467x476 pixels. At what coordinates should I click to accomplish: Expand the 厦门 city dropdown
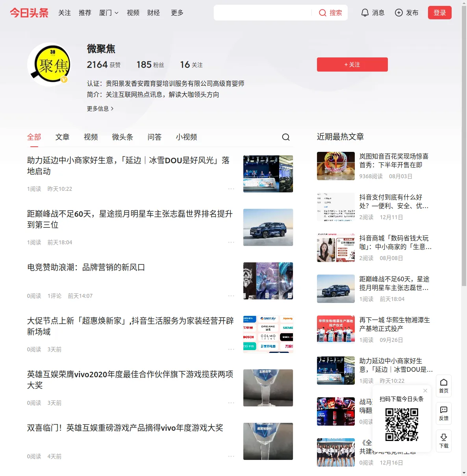click(109, 13)
